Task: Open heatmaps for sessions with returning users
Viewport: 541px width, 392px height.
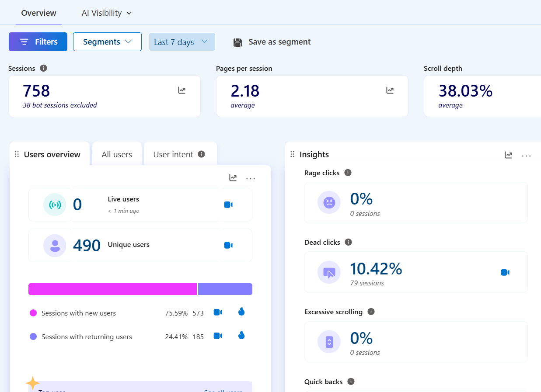Action: coord(241,335)
